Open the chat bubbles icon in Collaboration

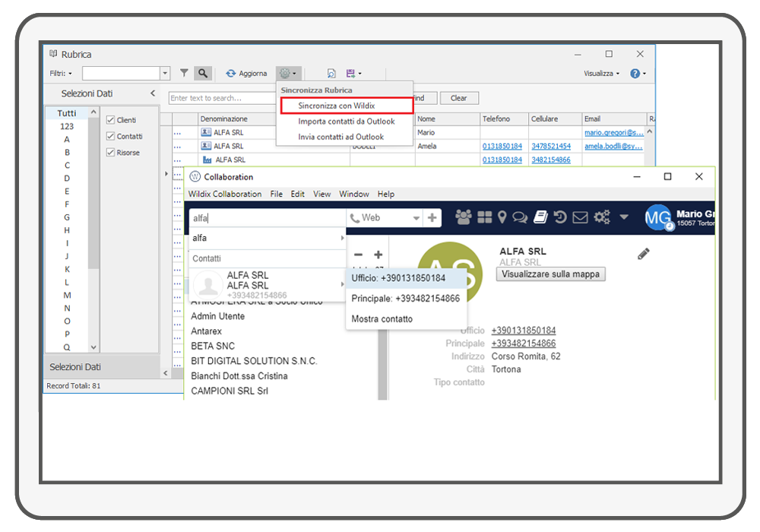point(520,217)
